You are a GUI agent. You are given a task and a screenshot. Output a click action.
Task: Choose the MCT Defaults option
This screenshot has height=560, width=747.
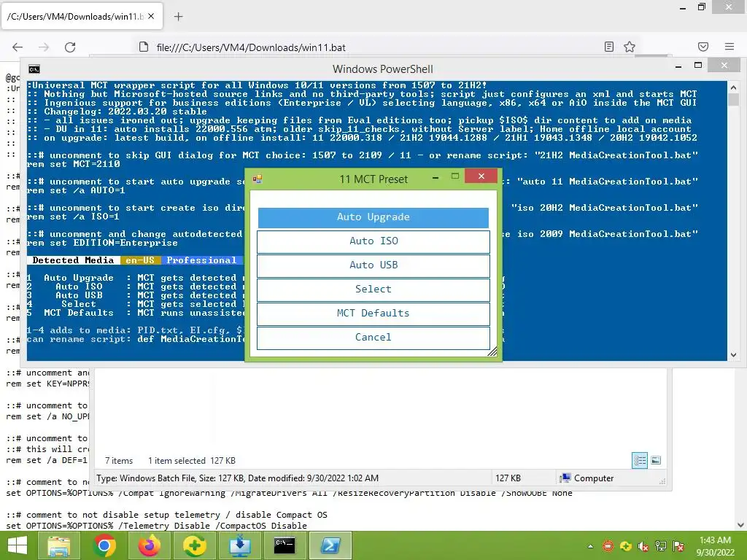(x=373, y=314)
